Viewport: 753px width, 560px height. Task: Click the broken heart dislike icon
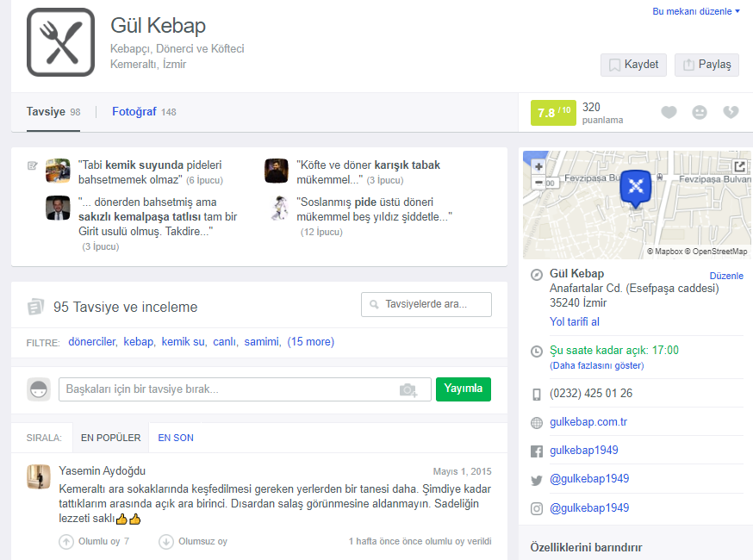[730, 113]
